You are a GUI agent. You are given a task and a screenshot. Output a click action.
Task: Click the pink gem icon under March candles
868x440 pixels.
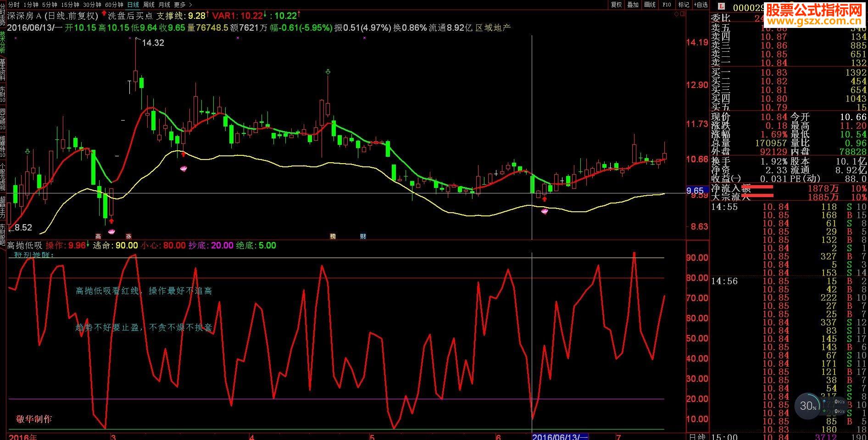(184, 169)
